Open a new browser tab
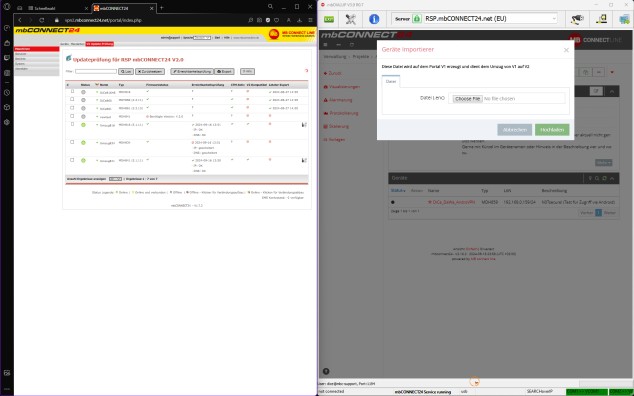 tap(161, 7)
